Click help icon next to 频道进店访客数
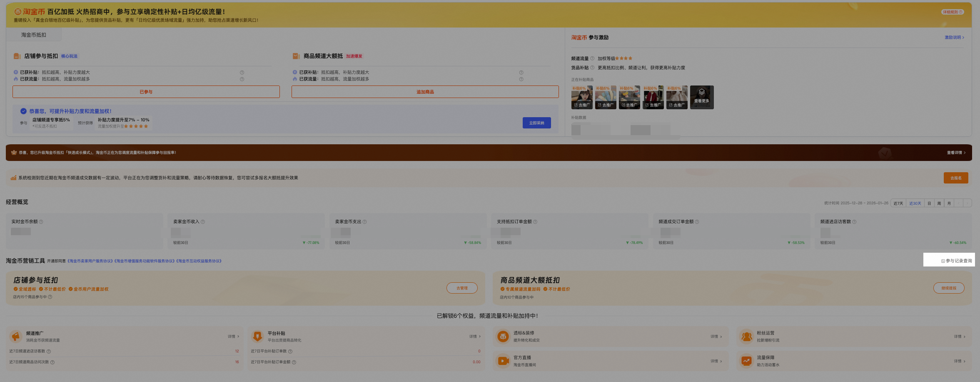The width and height of the screenshot is (980, 382). 854,222
